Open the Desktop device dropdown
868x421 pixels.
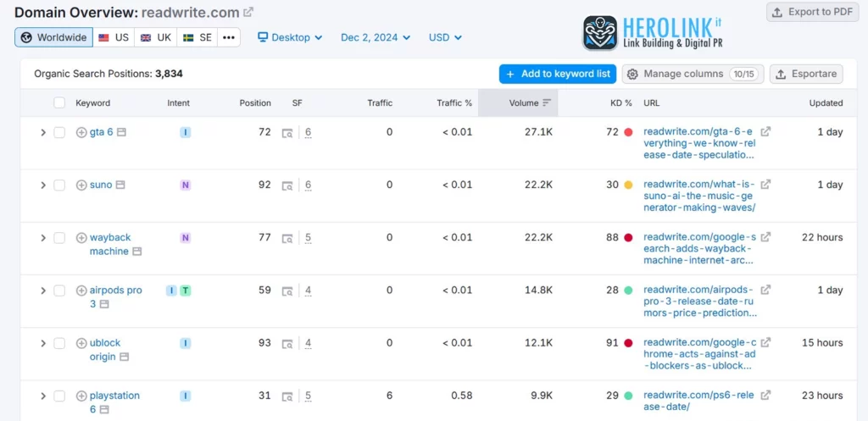[x=290, y=37]
